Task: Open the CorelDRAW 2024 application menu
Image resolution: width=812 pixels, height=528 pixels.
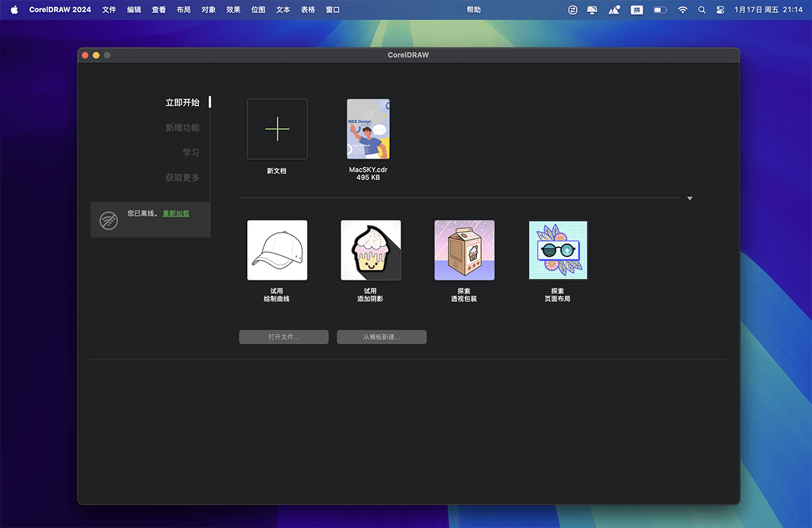Action: click(60, 10)
